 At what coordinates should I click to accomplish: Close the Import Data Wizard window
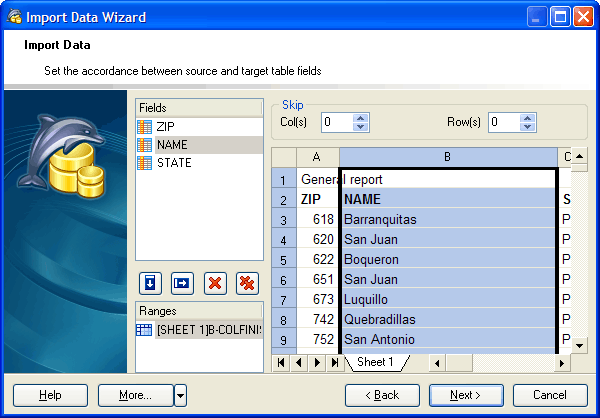(583, 17)
